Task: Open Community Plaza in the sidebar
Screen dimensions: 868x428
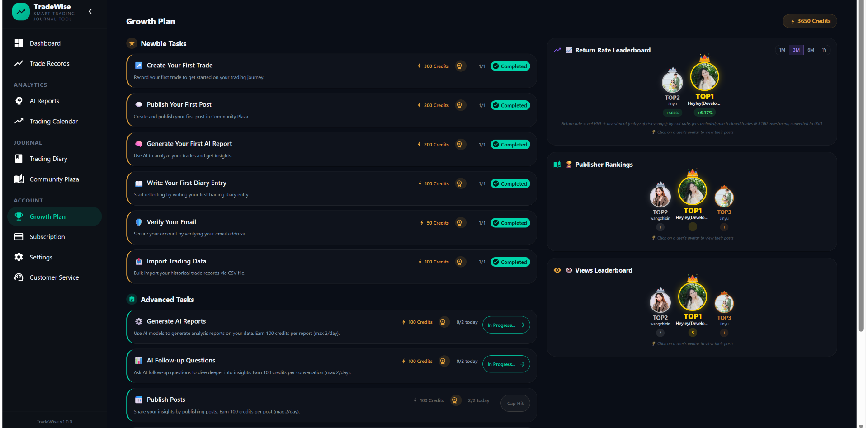Action: click(54, 179)
